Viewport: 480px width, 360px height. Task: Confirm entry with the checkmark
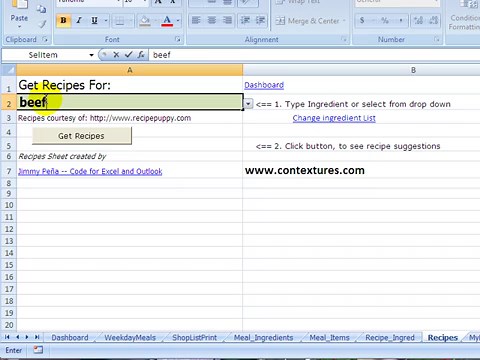128,55
